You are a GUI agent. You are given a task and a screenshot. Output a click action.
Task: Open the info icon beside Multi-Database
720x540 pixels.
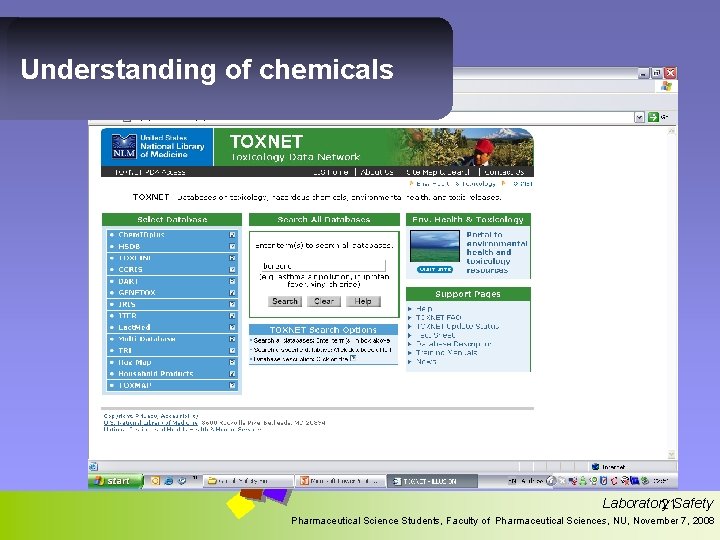pos(232,339)
